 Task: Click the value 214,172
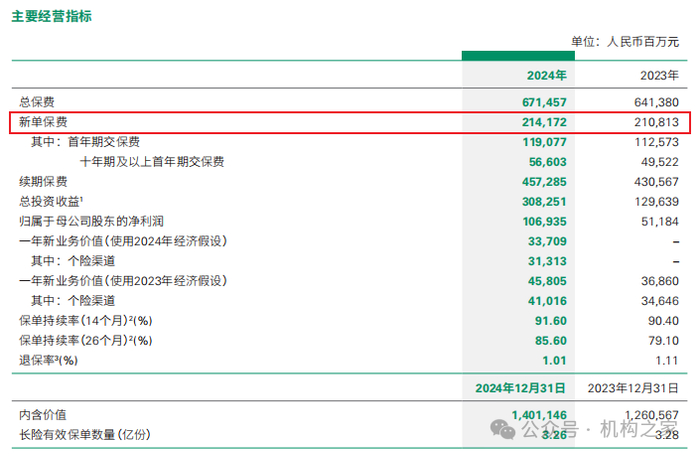coord(544,122)
